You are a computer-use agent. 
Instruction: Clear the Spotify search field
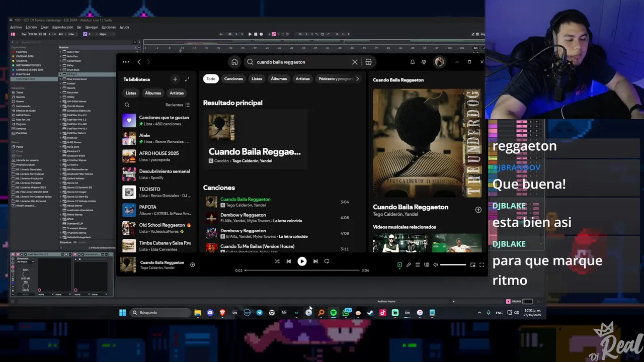355,62
